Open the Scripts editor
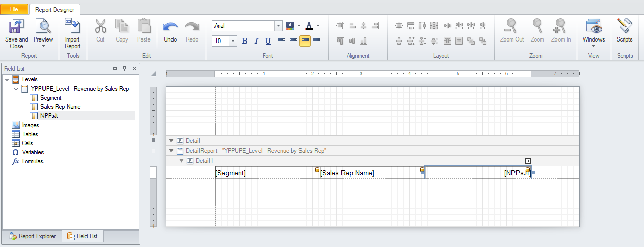The height and width of the screenshot is (247, 644). click(624, 26)
